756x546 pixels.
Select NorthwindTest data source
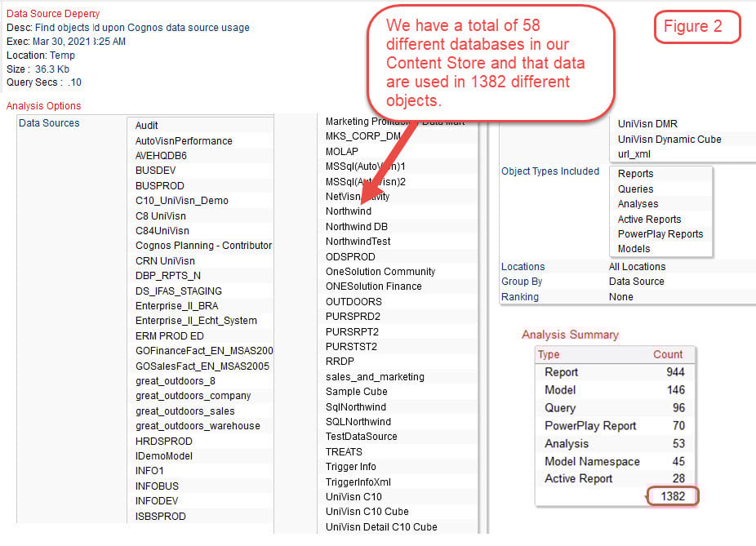(x=358, y=242)
